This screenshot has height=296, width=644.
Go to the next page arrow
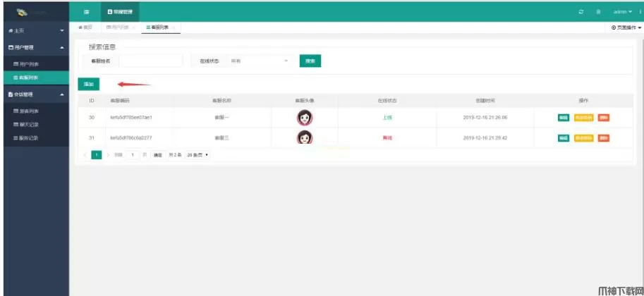coord(108,155)
